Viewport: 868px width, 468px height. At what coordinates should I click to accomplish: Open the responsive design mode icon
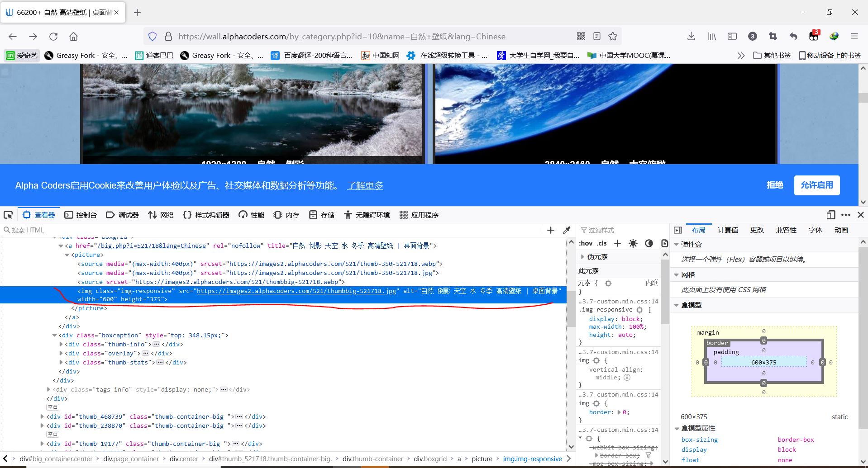coord(830,215)
